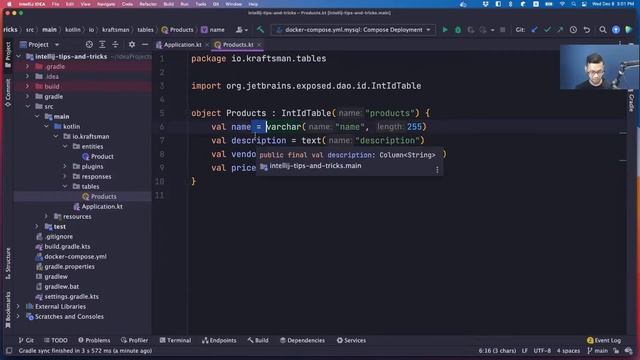The width and height of the screenshot is (640, 360).
Task: Select build.gradle.kts in project tree
Action: point(63,246)
